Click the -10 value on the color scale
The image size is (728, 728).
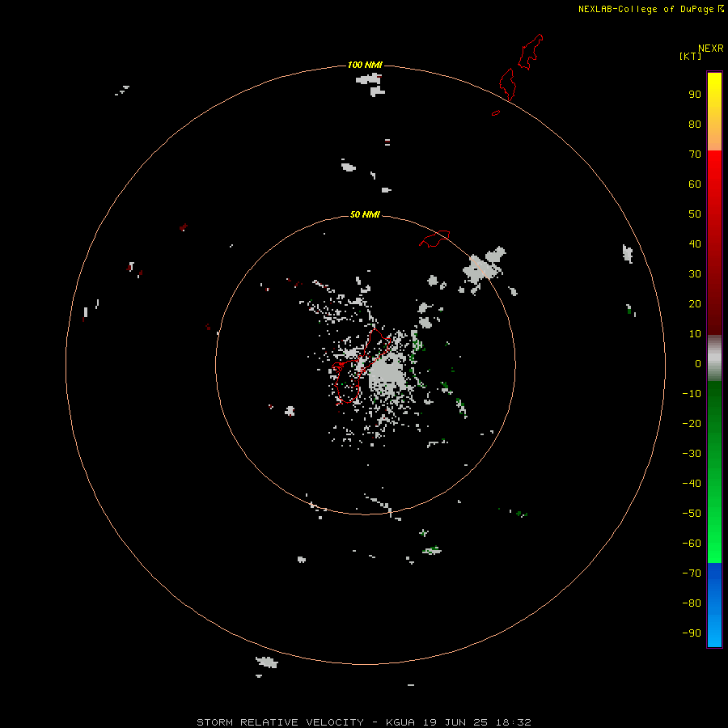click(x=692, y=394)
